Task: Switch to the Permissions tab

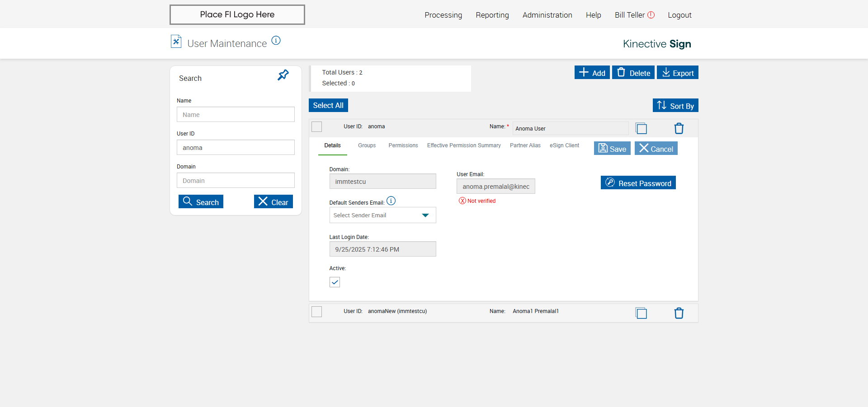Action: click(x=403, y=145)
